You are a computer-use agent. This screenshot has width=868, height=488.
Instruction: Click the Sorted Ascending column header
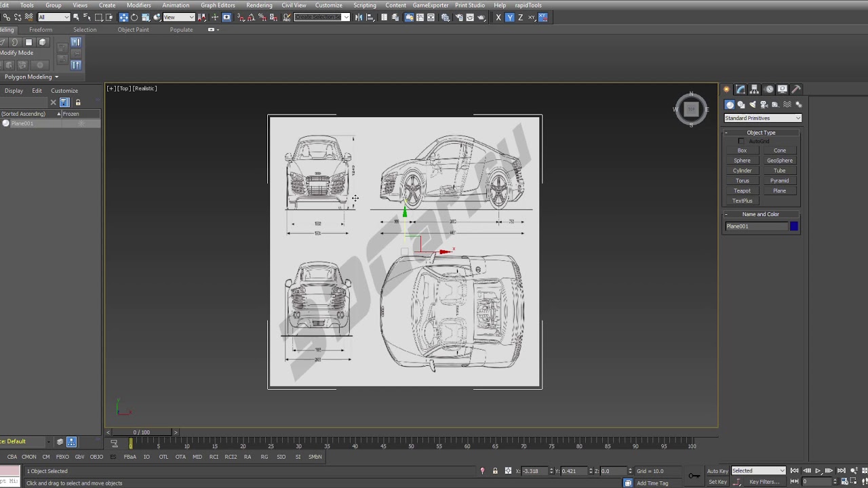click(29, 114)
